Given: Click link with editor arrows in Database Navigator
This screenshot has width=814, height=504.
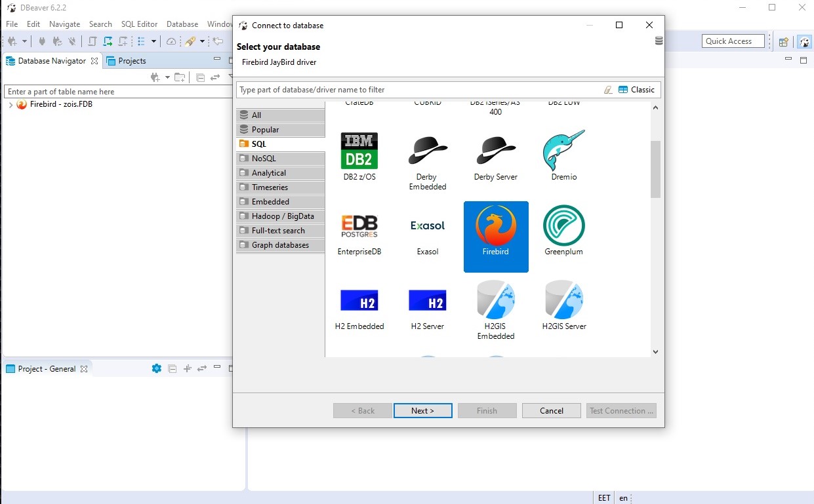Looking at the screenshot, I should [x=214, y=77].
